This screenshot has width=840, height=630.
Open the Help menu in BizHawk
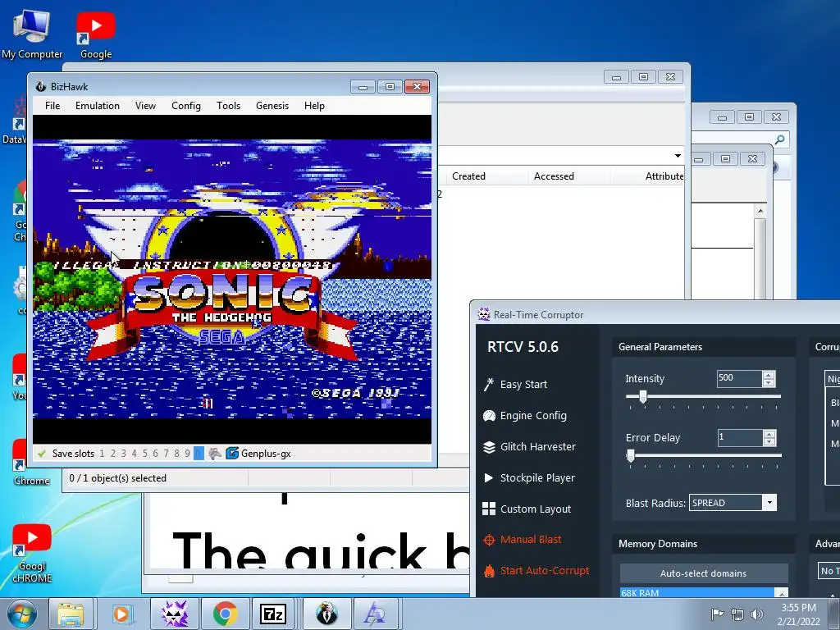[314, 106]
